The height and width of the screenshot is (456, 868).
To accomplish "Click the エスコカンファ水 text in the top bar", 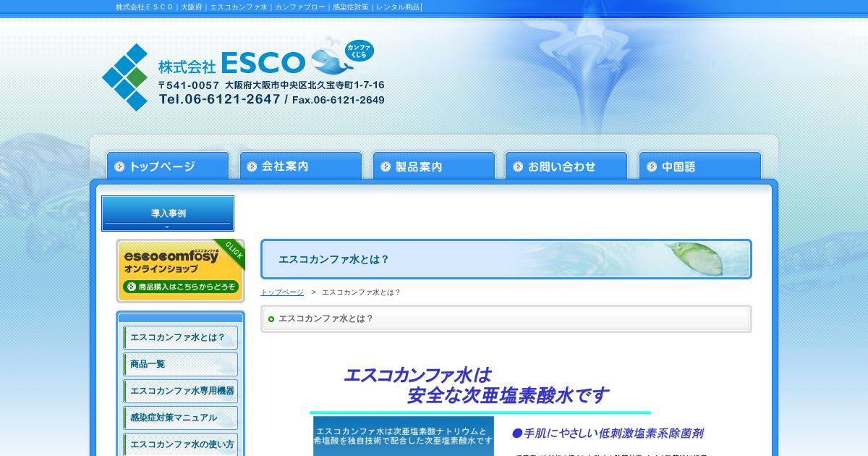I will (238, 7).
